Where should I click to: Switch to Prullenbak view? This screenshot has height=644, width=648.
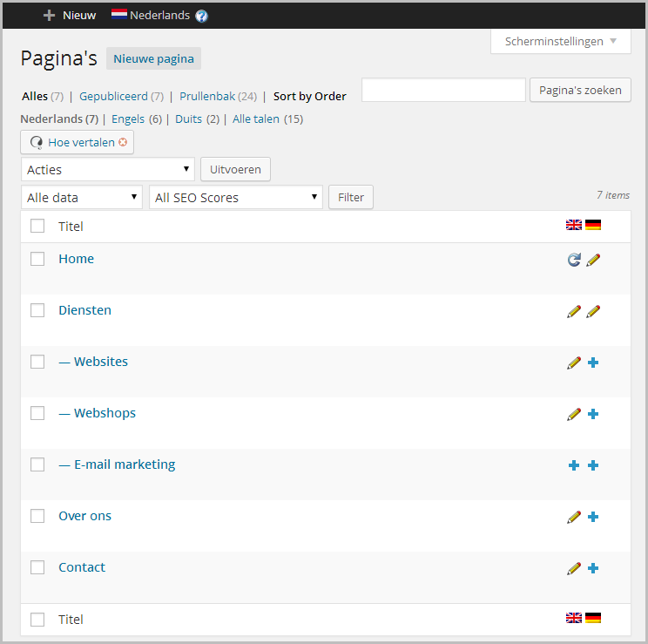207,96
